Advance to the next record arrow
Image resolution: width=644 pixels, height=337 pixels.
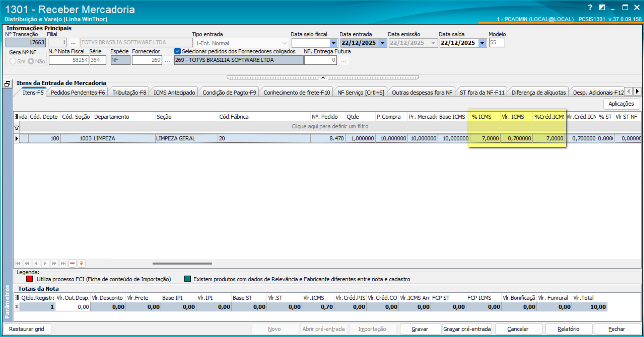[45, 263]
